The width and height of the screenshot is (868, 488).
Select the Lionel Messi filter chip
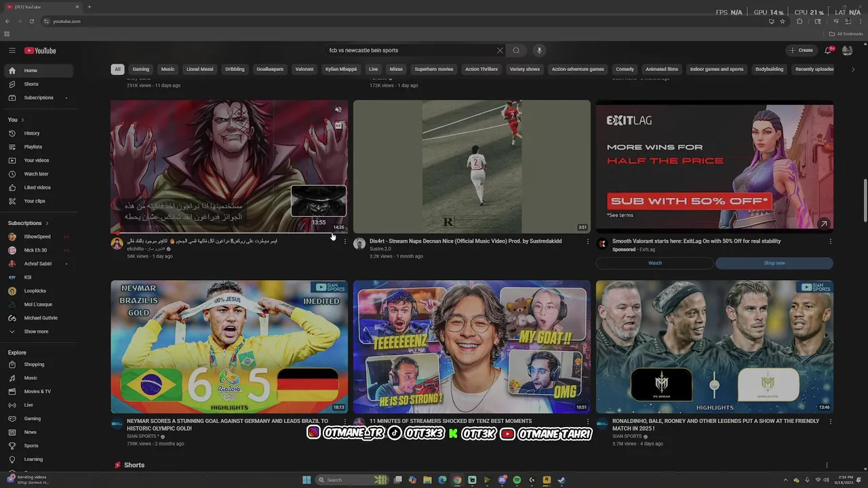point(200,69)
